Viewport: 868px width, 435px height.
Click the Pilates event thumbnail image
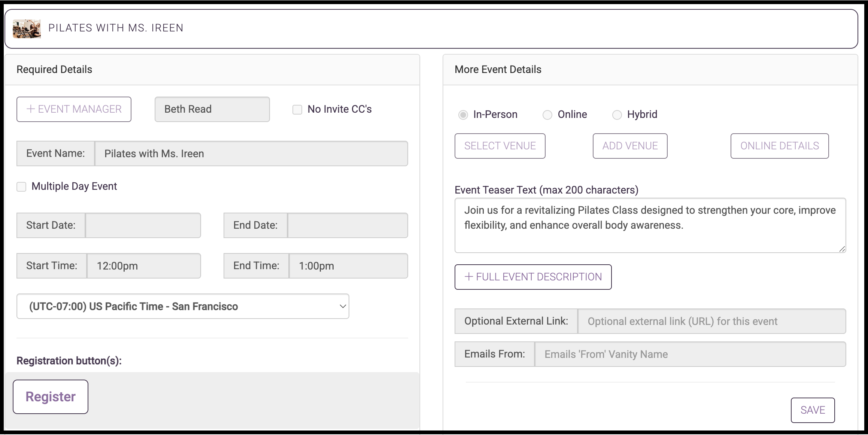pos(27,29)
